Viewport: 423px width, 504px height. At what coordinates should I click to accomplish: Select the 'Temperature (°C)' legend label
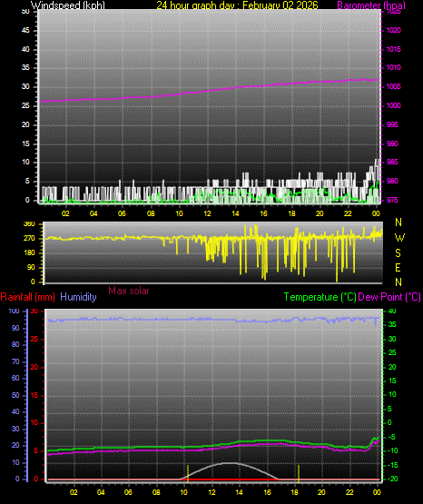click(320, 297)
